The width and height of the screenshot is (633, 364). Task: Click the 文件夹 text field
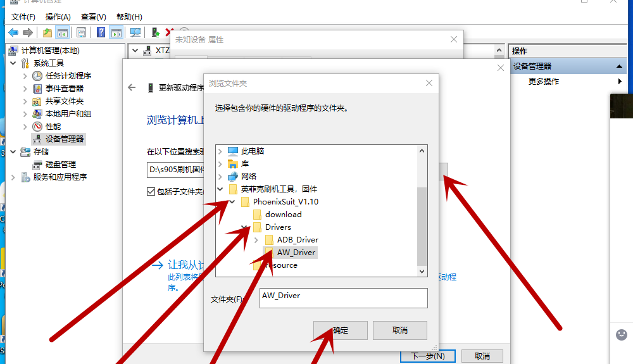pos(343,298)
